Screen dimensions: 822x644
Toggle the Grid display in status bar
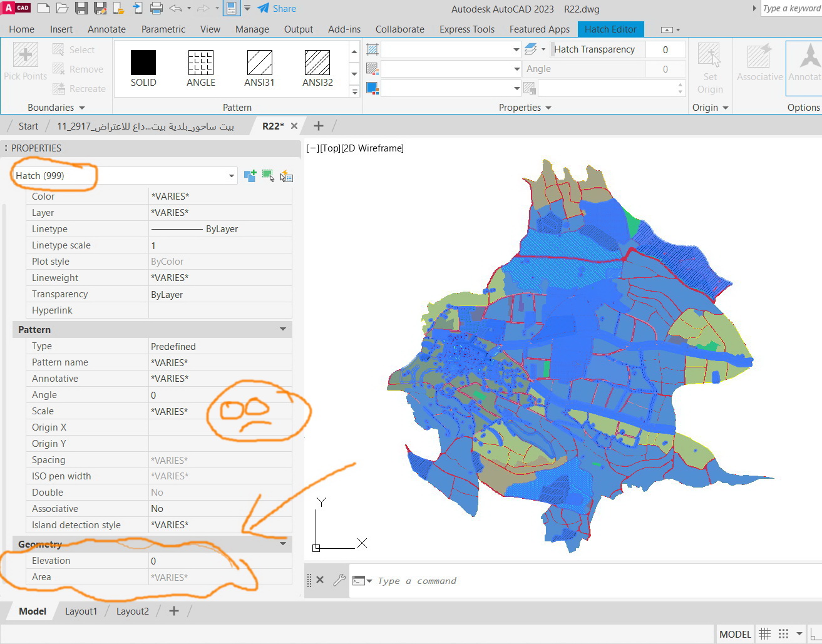point(764,634)
